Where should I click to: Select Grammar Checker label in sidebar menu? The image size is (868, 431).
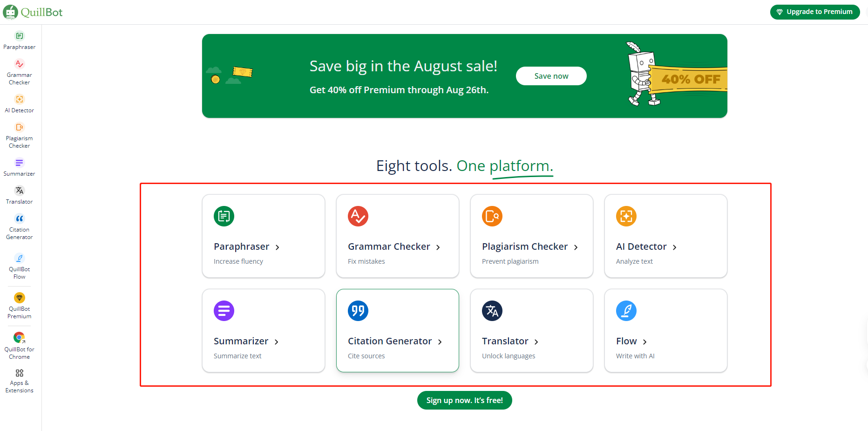(x=20, y=79)
